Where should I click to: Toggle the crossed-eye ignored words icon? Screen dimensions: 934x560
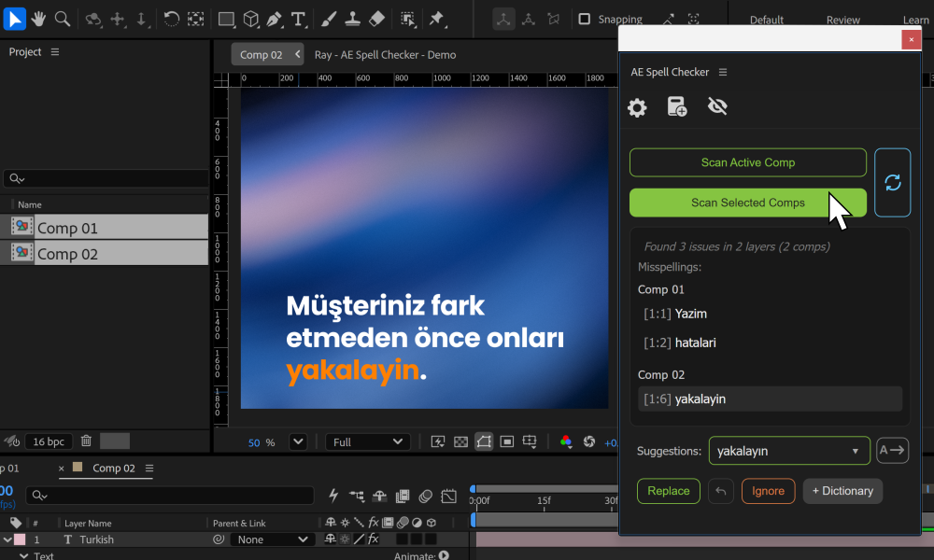[x=717, y=106]
